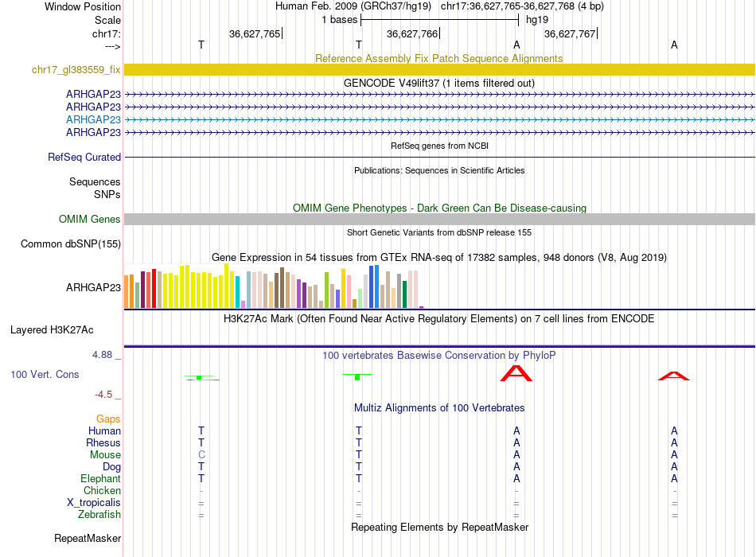Open the OMIM Gene Phenotypes track title
756x557 pixels.
pyautogui.click(x=439, y=208)
